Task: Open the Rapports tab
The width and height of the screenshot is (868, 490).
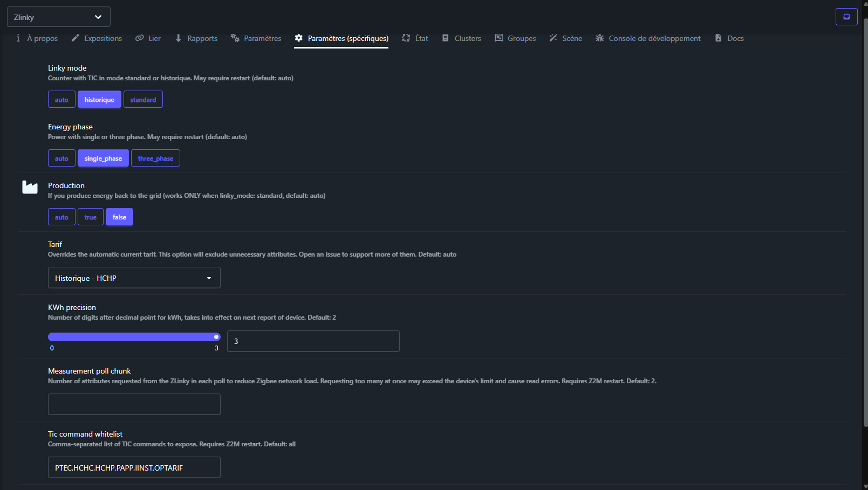Action: [x=196, y=38]
